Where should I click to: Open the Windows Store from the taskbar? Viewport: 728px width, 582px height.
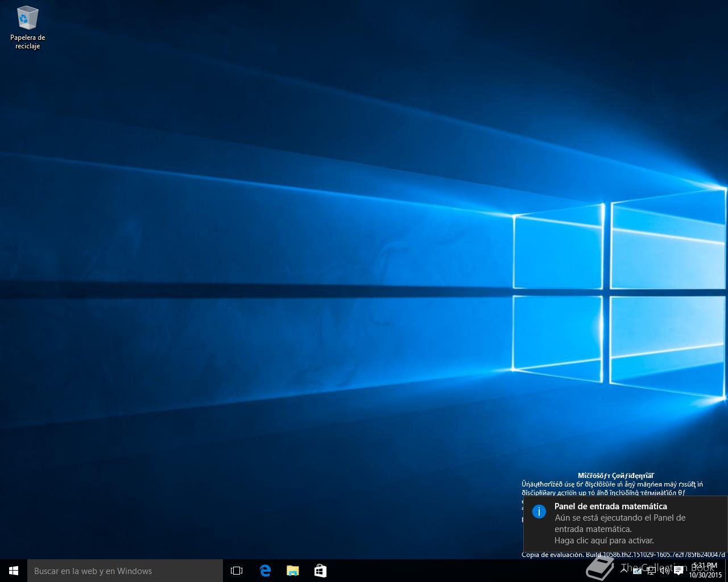(320, 571)
